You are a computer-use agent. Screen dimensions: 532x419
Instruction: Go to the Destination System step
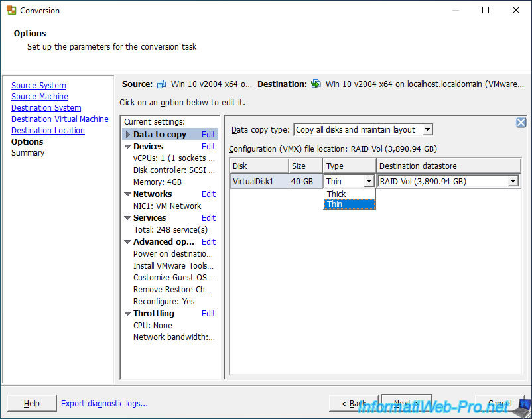tap(46, 108)
